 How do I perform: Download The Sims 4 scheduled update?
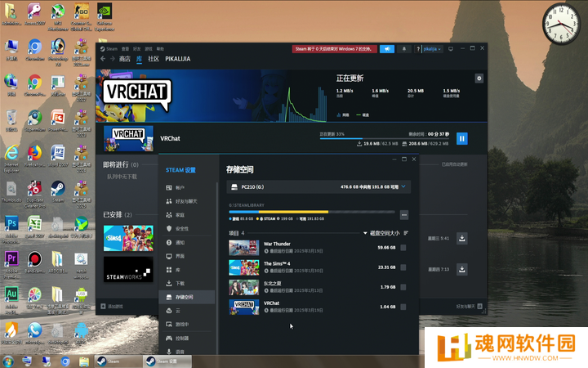point(462,238)
